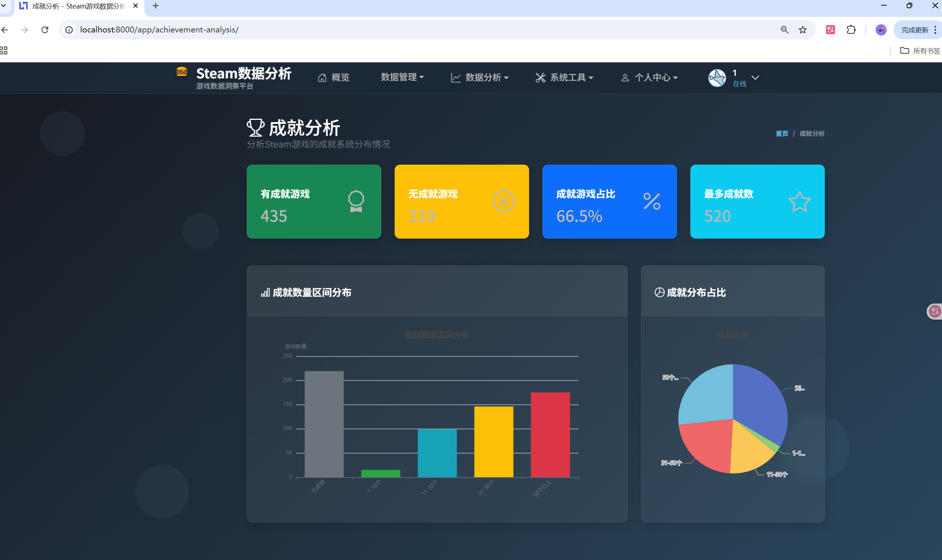Screen dimensions: 942x560
Task: Click the 435 value on 有成就游戏 card
Action: pyautogui.click(x=274, y=216)
